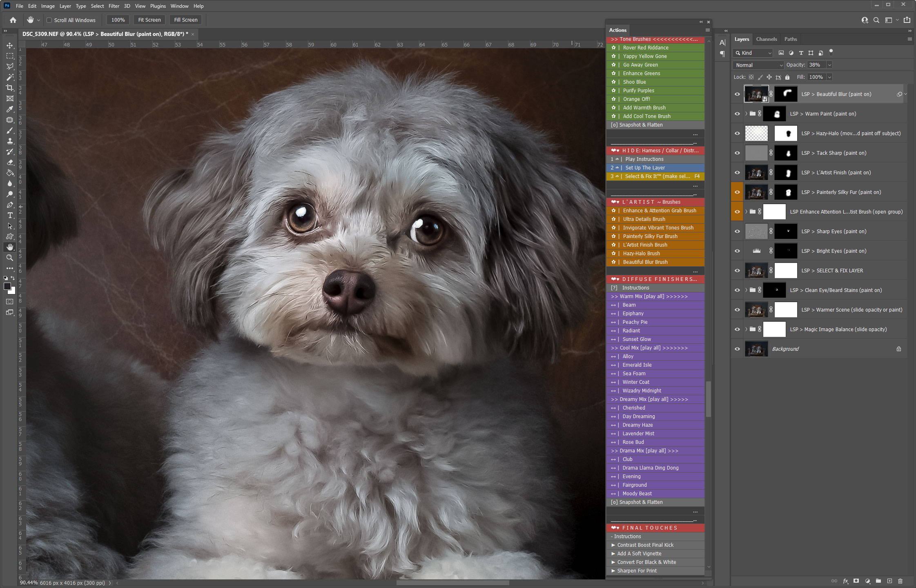
Task: Open the Fill value dropdown arrow
Action: coord(829,77)
